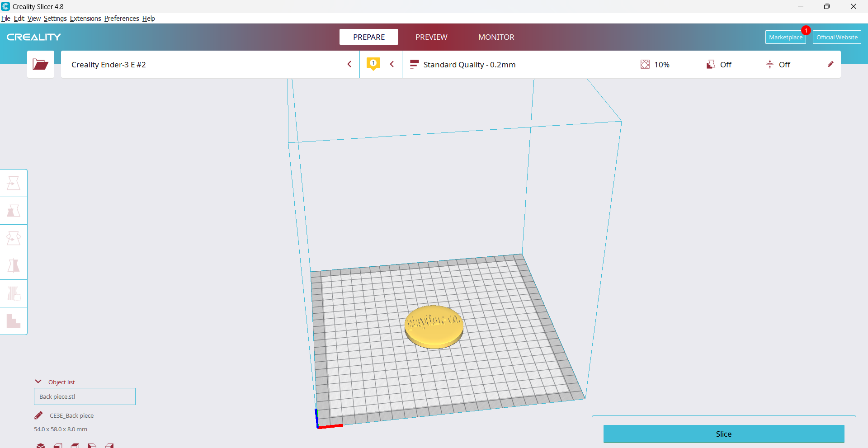Select the Move tool in left toolbar
The height and width of the screenshot is (448, 868).
tap(14, 183)
